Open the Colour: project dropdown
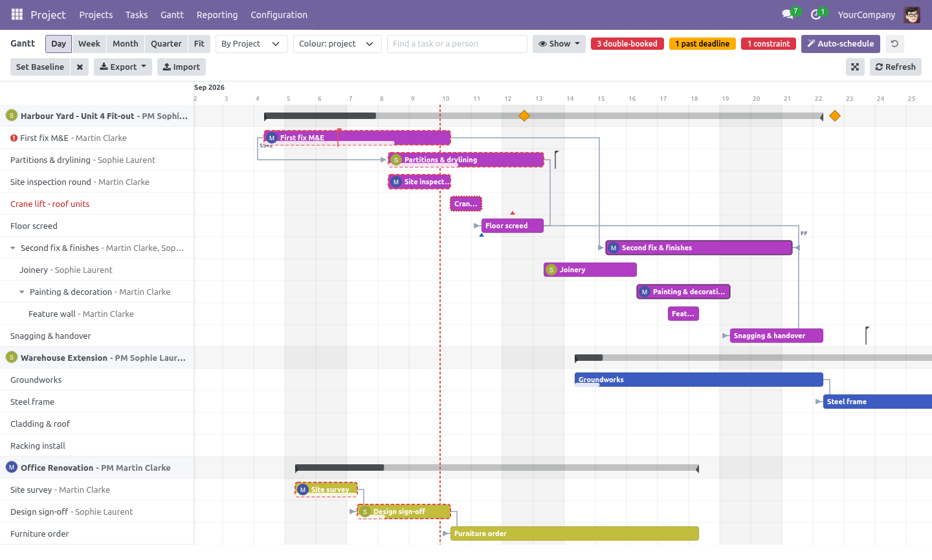 point(337,44)
